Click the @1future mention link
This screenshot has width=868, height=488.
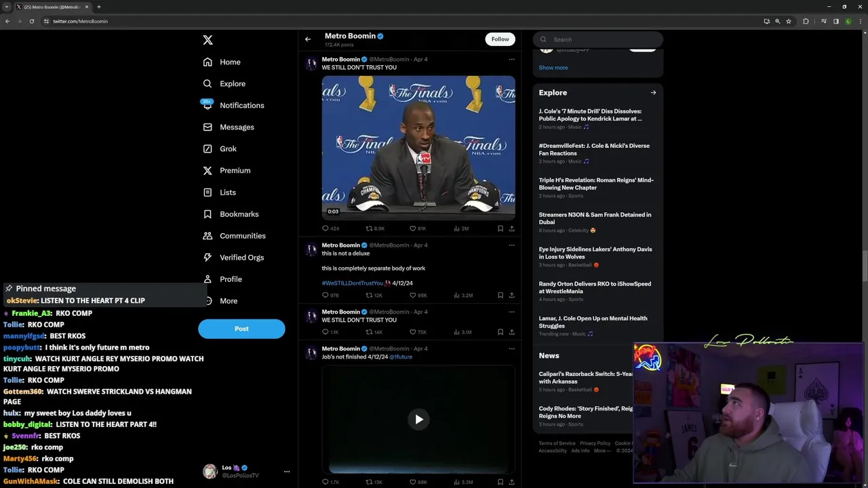pyautogui.click(x=401, y=357)
